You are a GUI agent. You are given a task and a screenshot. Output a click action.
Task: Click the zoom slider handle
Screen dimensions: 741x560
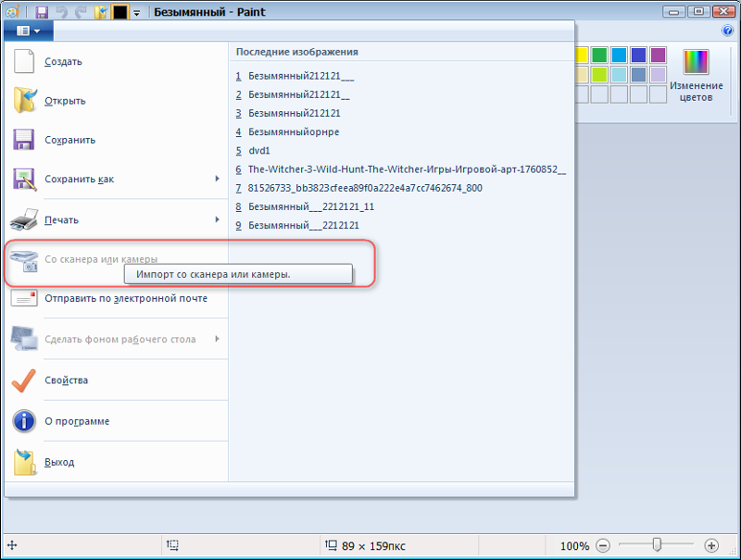pos(657,544)
